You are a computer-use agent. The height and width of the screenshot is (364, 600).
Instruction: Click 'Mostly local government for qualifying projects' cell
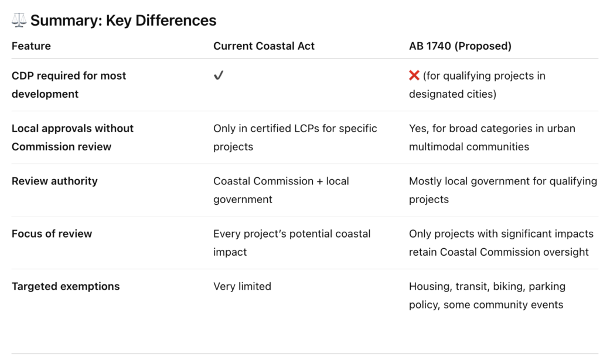tap(502, 190)
